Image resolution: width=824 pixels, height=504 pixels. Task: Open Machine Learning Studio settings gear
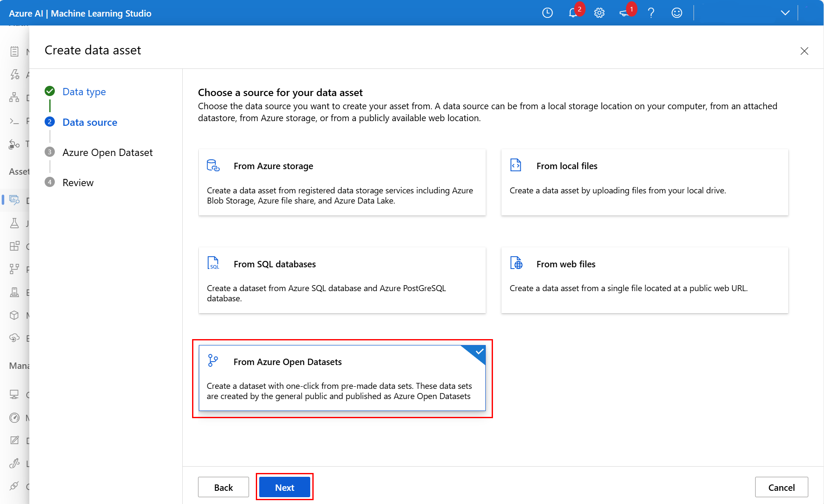click(599, 13)
